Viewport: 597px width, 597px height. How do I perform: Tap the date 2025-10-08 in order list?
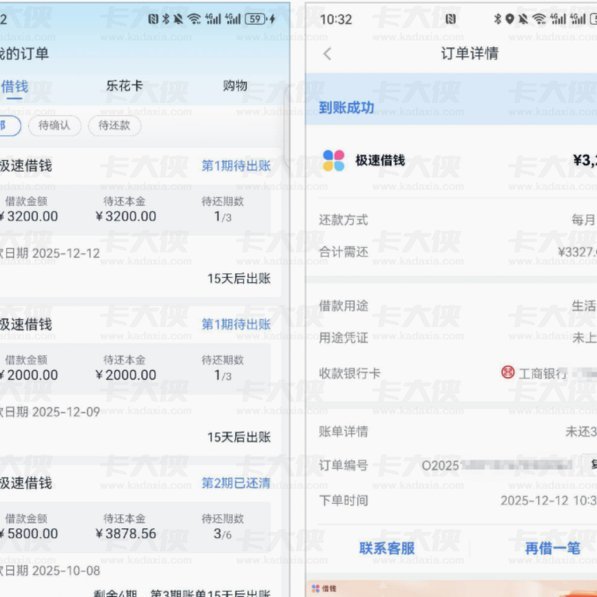coord(66,570)
